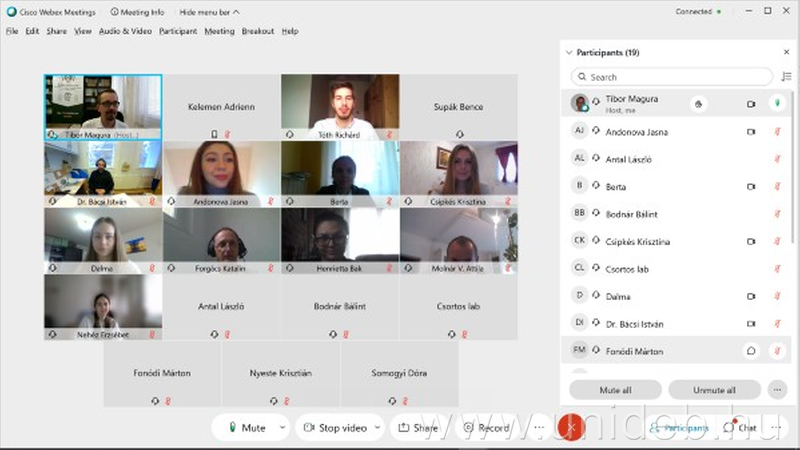Viewport: 800px width, 450px height.
Task: Toggle the Participants panel button
Action: (679, 428)
